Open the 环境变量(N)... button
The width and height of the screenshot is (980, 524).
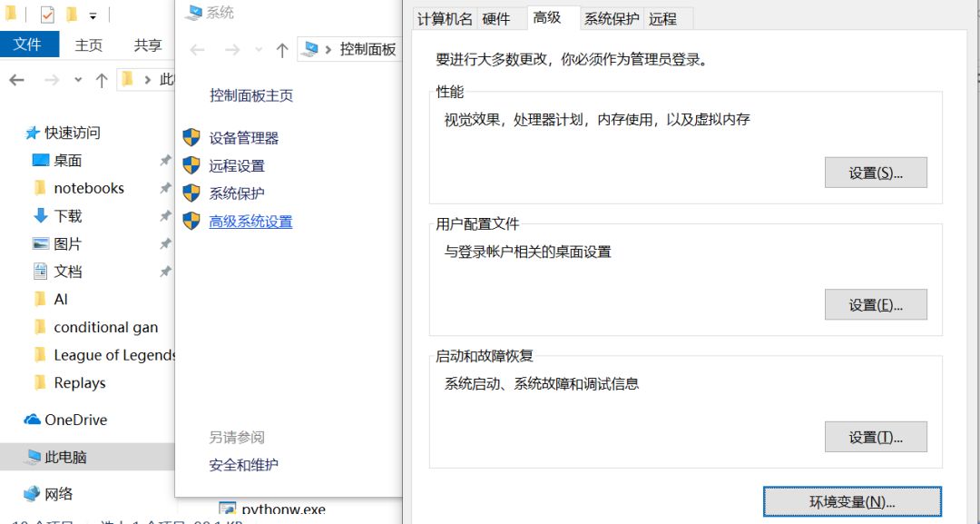pos(852,501)
